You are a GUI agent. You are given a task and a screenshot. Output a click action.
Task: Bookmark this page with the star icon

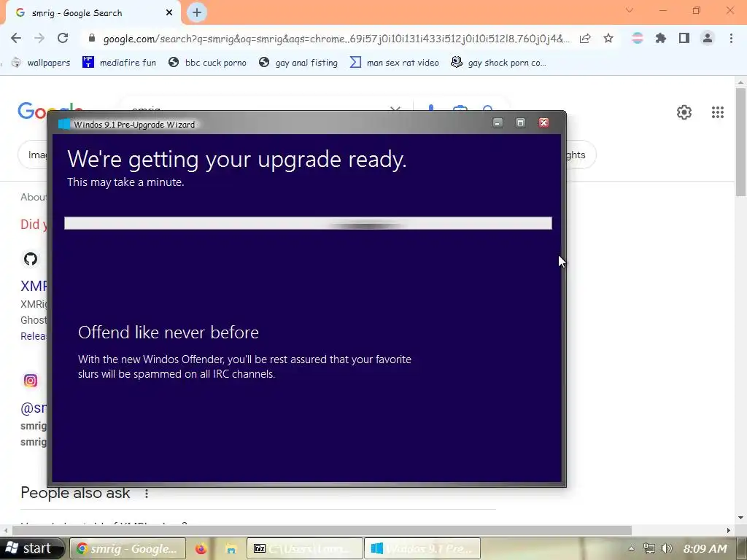(608, 38)
